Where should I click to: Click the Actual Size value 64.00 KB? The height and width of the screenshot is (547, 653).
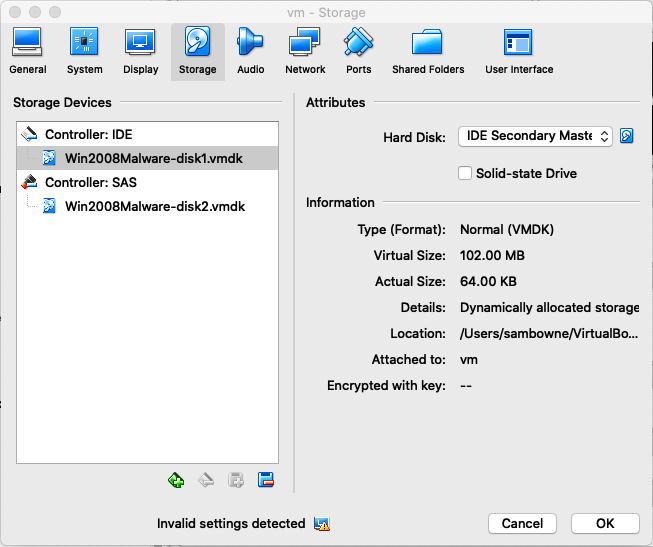[488, 282]
